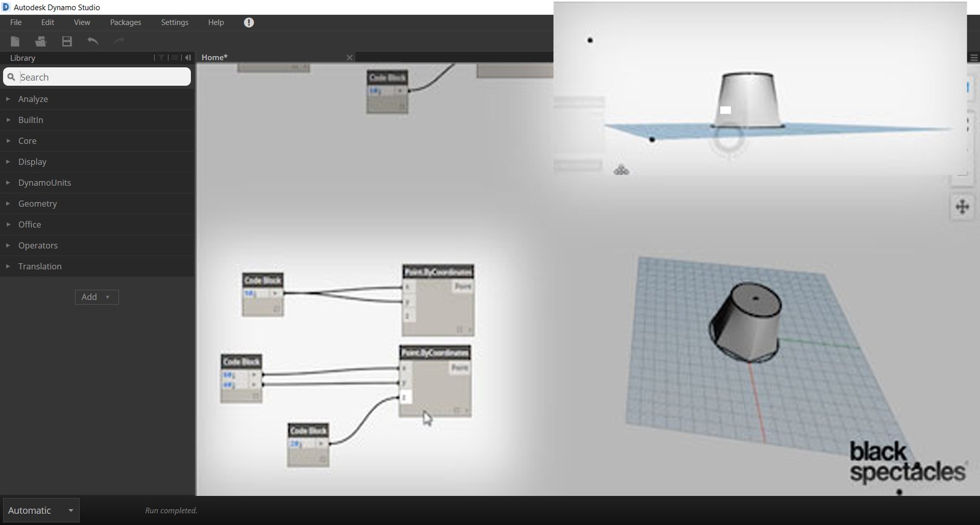Image resolution: width=980 pixels, height=525 pixels.
Task: Open the File menu
Action: [x=16, y=22]
